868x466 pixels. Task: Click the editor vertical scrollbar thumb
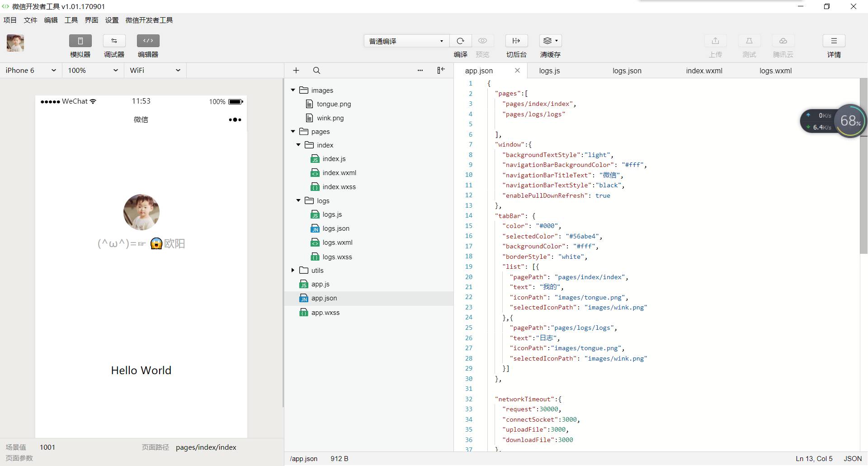pyautogui.click(x=863, y=166)
